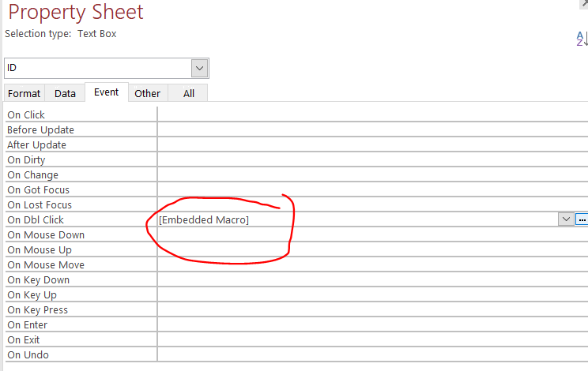Viewport: 588px width, 371px height.
Task: Open the macro builder ellipsis button
Action: pyautogui.click(x=582, y=219)
